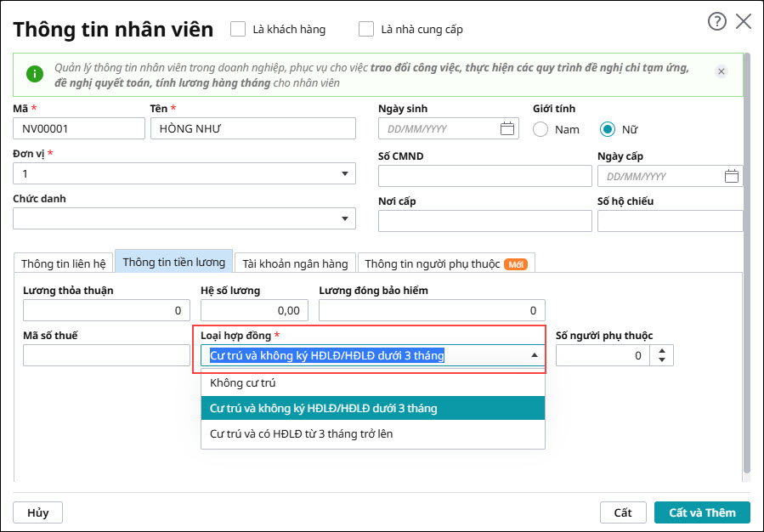Image resolution: width=764 pixels, height=532 pixels.
Task: Decrease Số người phụ thuộc with down arrow
Action: pyautogui.click(x=662, y=360)
